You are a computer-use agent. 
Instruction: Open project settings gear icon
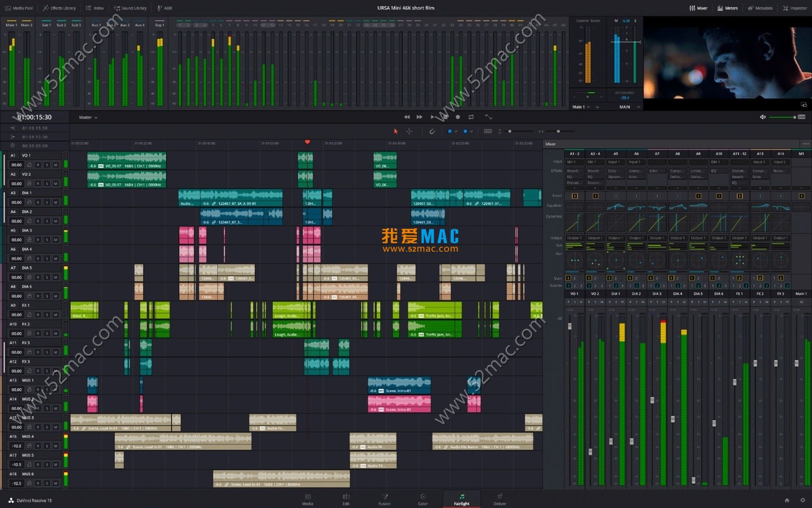coord(803,500)
